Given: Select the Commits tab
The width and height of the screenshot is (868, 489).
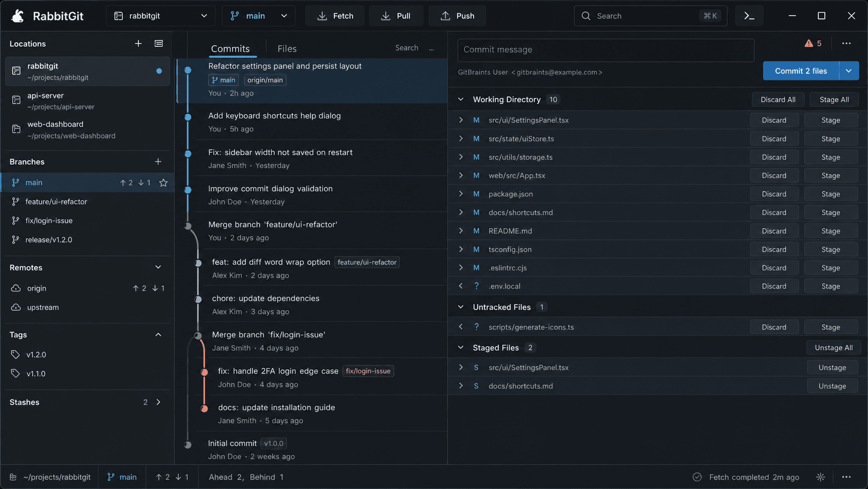Looking at the screenshot, I should [x=230, y=48].
